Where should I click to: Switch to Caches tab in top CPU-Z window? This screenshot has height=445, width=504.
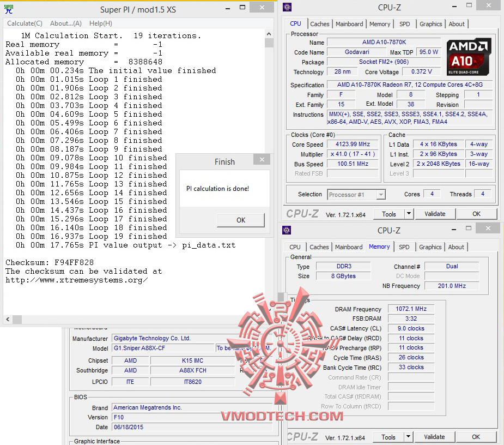pos(319,24)
